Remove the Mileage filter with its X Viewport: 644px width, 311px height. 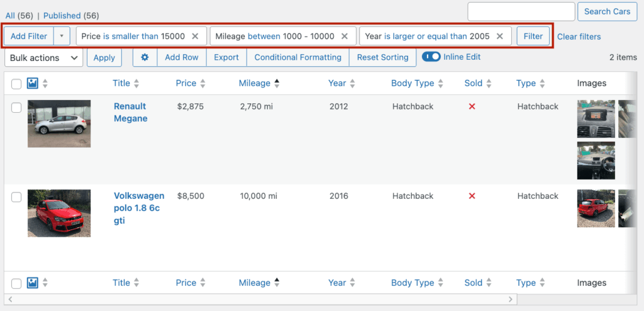(x=345, y=37)
